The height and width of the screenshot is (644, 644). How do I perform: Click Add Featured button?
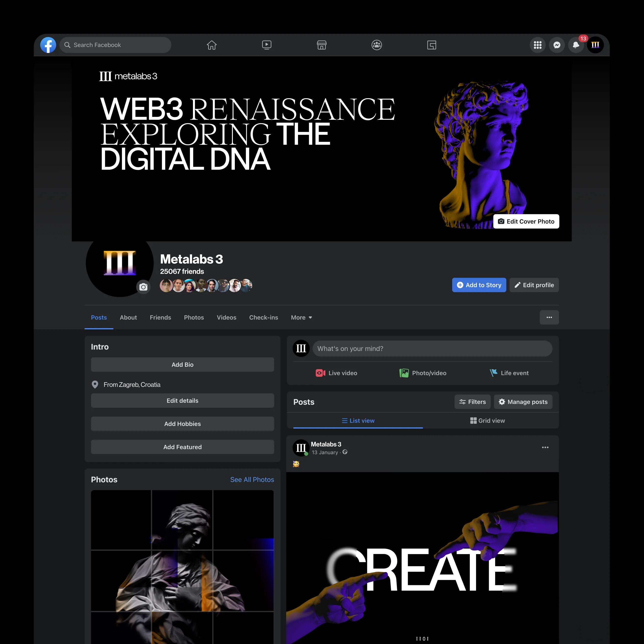(x=183, y=447)
